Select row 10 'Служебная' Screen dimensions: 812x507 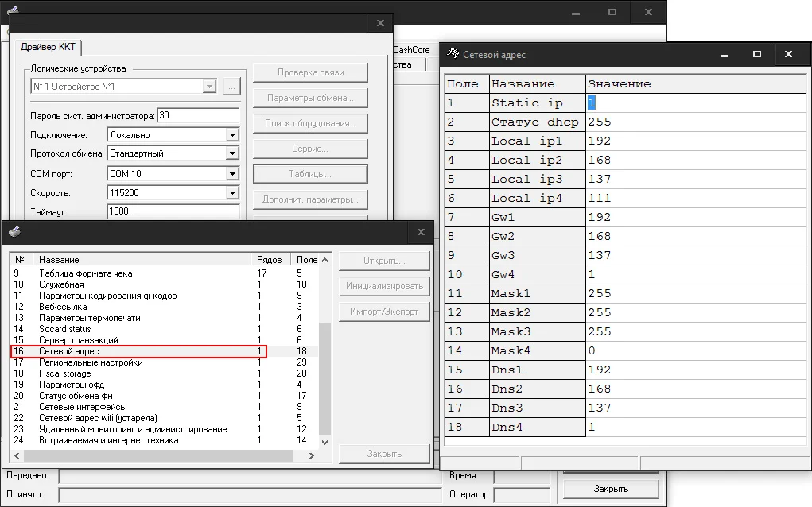[x=164, y=284]
